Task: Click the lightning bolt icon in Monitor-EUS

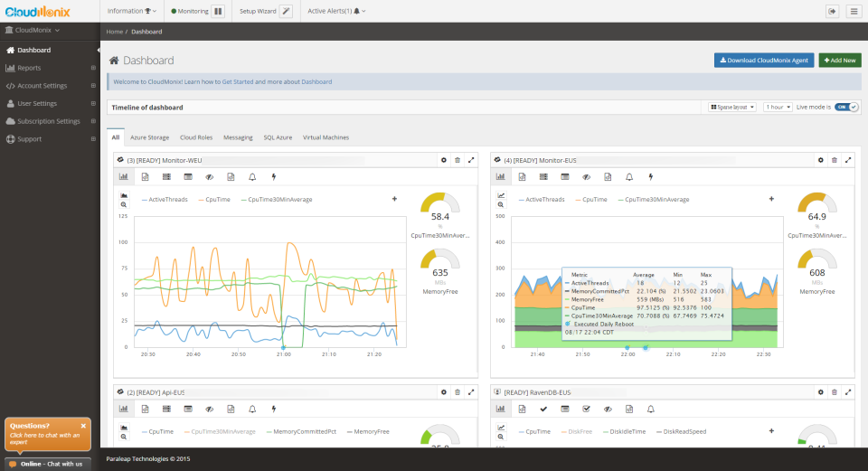Action: (x=650, y=176)
